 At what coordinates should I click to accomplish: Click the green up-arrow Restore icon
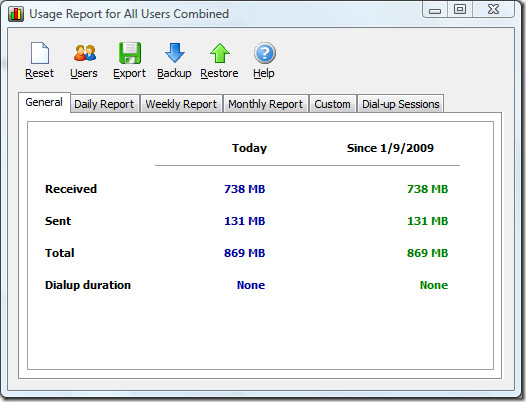[x=220, y=53]
